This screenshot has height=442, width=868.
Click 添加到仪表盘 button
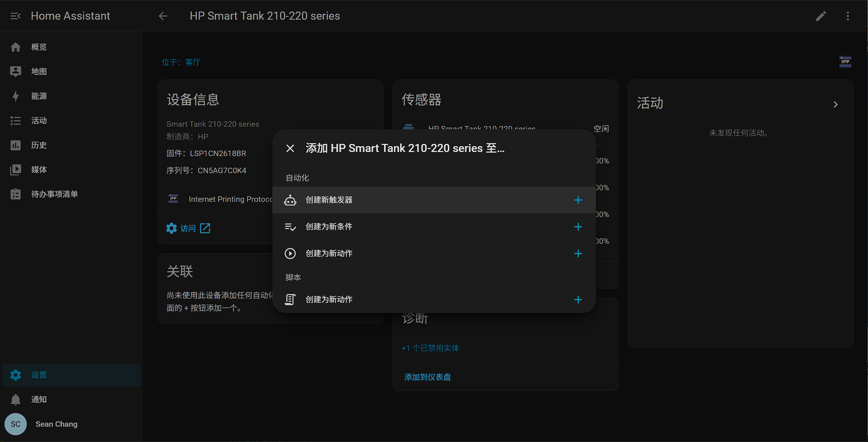pyautogui.click(x=427, y=377)
